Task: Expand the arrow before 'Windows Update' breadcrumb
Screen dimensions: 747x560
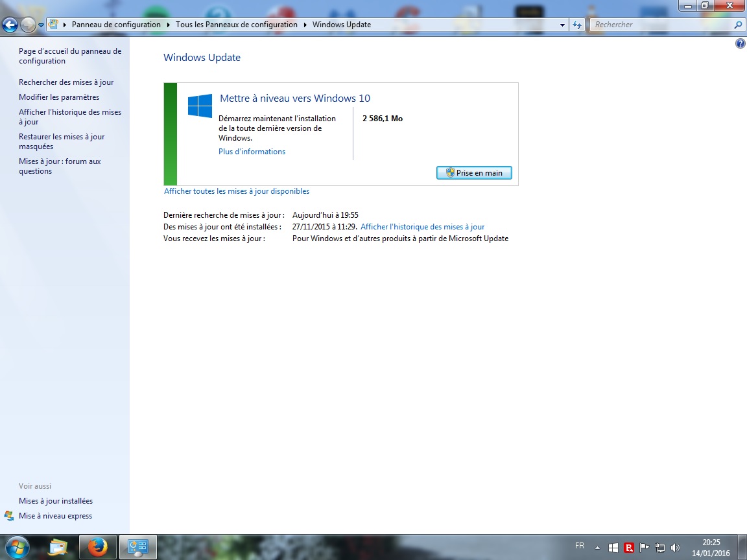Action: point(305,25)
